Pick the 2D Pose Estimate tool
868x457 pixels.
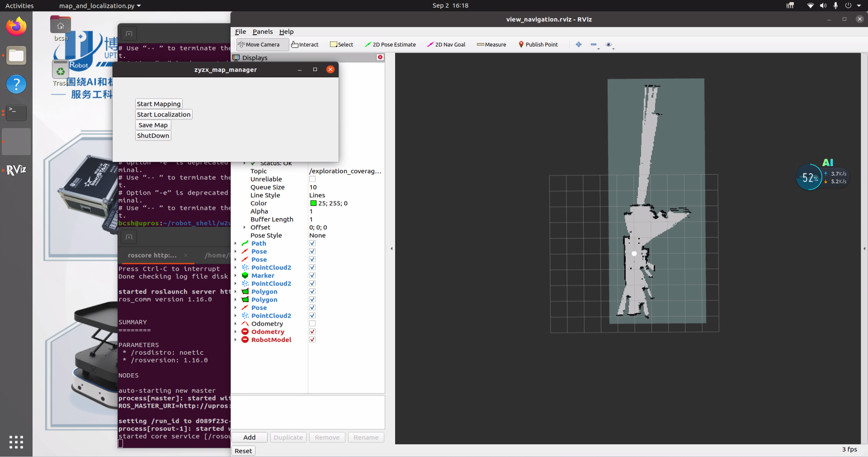[390, 44]
